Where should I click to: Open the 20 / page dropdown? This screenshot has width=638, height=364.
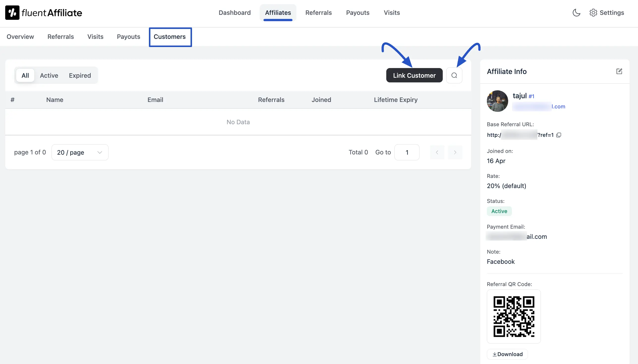click(x=80, y=152)
